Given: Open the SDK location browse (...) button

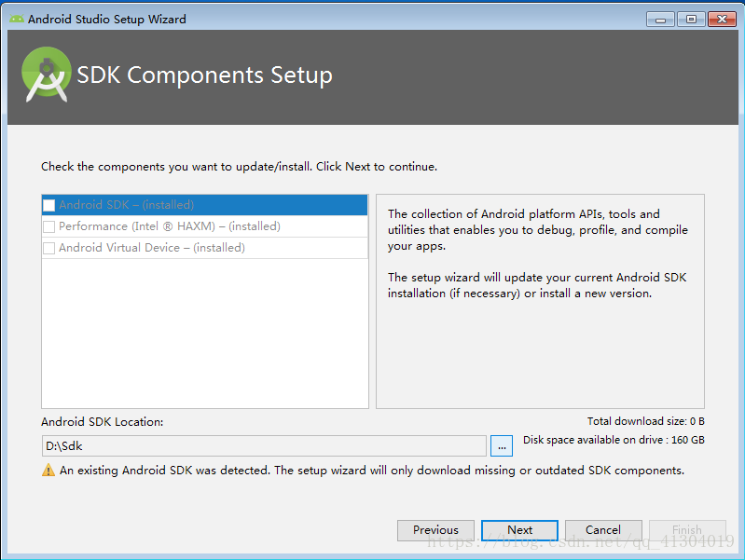Looking at the screenshot, I should tap(502, 446).
